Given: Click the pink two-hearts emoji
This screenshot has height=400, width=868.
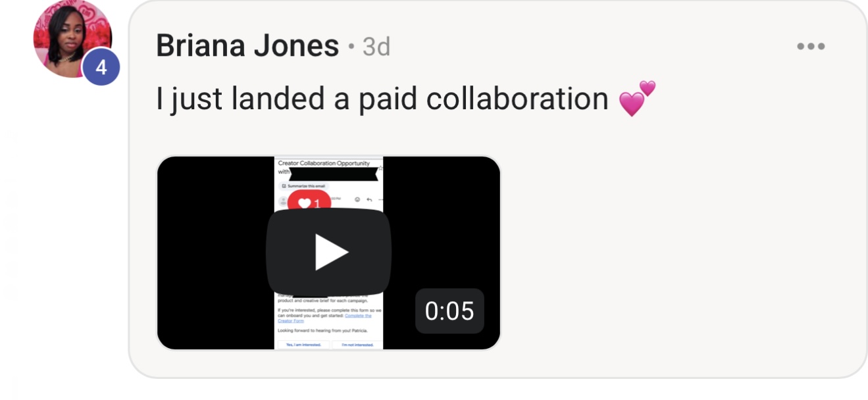Looking at the screenshot, I should click(637, 98).
